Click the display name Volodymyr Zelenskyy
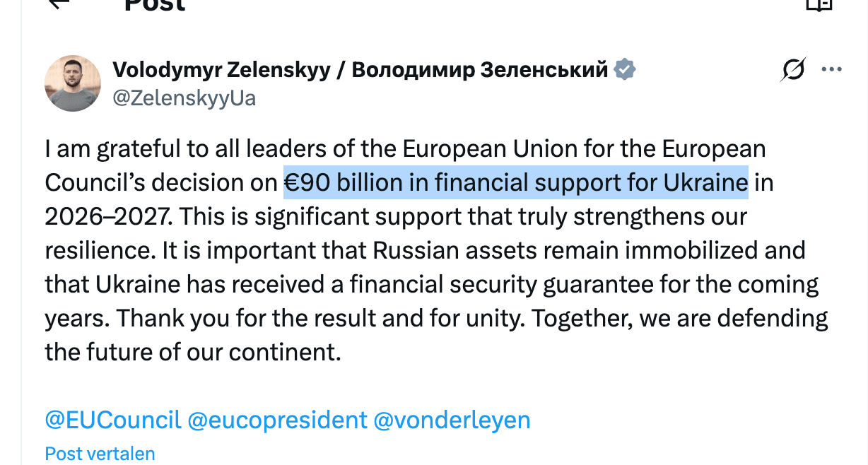The height and width of the screenshot is (465, 868). (221, 70)
